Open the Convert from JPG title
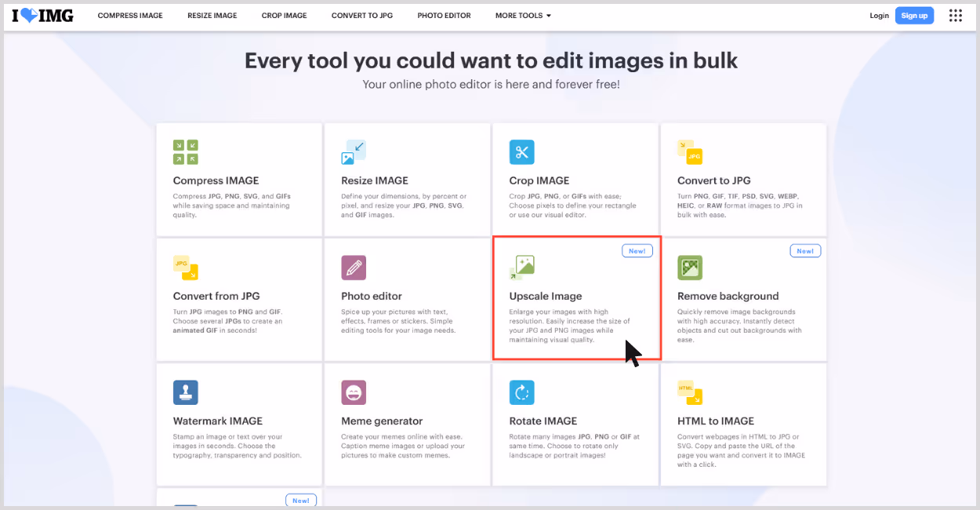The height and width of the screenshot is (510, 980). [x=216, y=296]
